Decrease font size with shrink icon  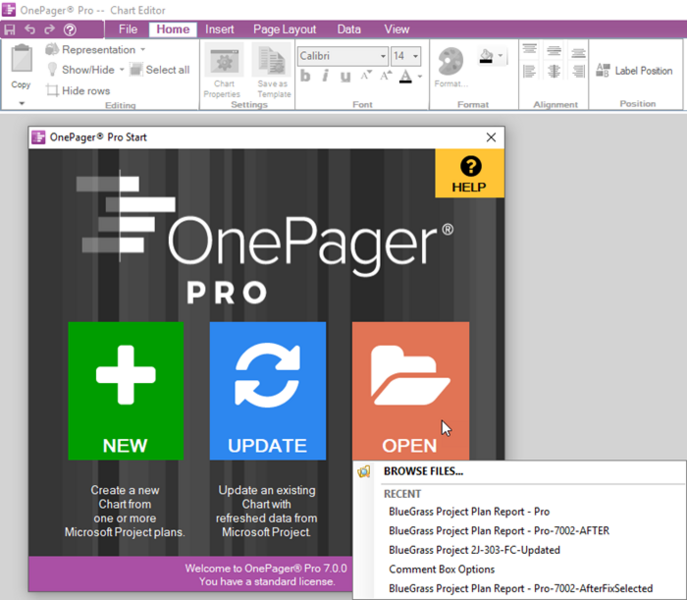click(366, 76)
